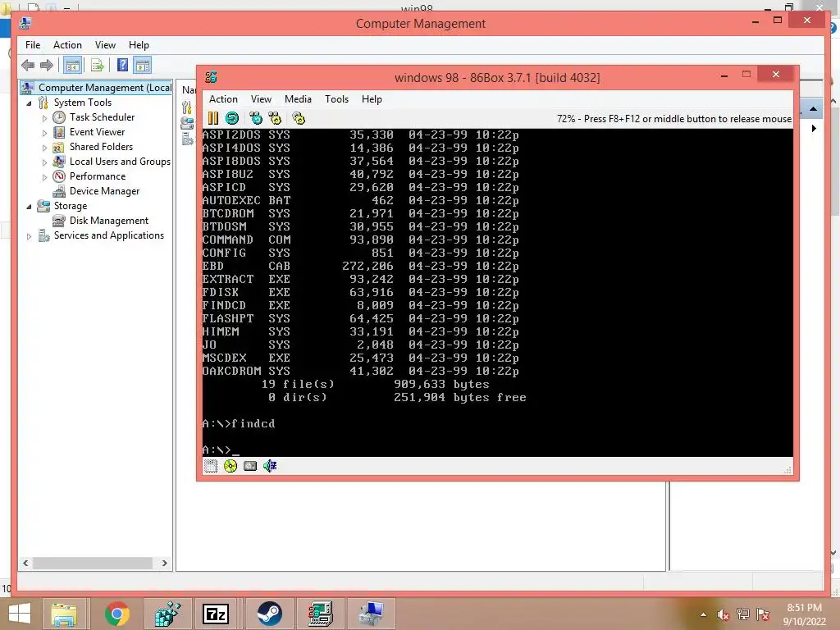Select Storage in the tree
This screenshot has height=630, width=840.
point(71,206)
